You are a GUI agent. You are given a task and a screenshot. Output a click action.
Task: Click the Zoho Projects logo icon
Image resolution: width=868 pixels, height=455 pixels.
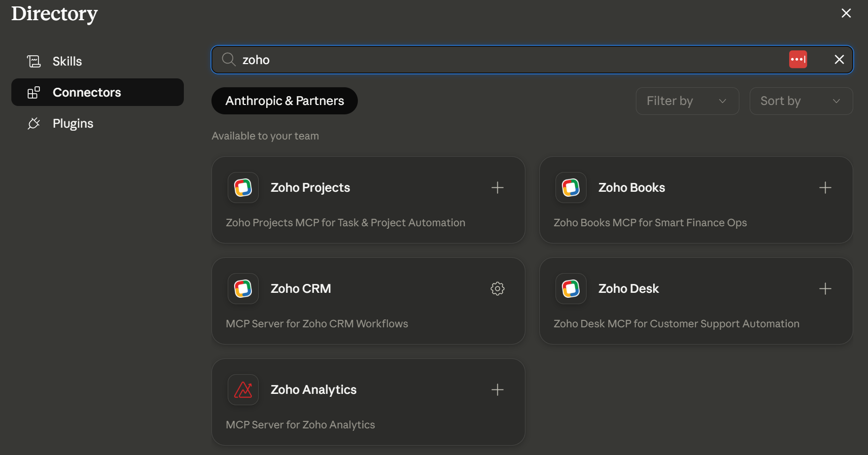click(x=243, y=188)
